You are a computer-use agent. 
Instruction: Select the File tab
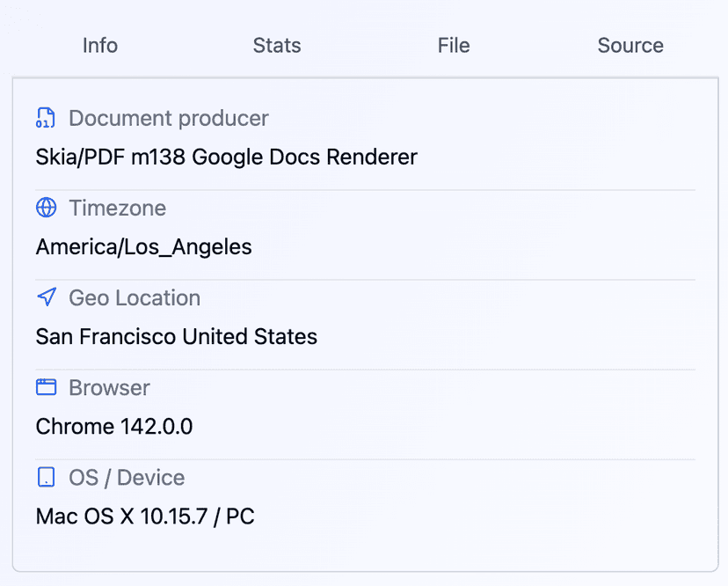(454, 46)
